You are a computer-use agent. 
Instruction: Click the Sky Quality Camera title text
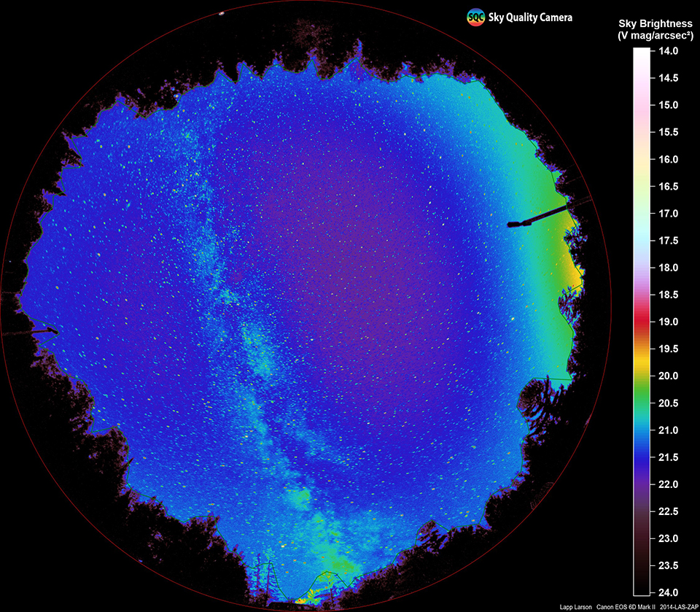(530, 18)
